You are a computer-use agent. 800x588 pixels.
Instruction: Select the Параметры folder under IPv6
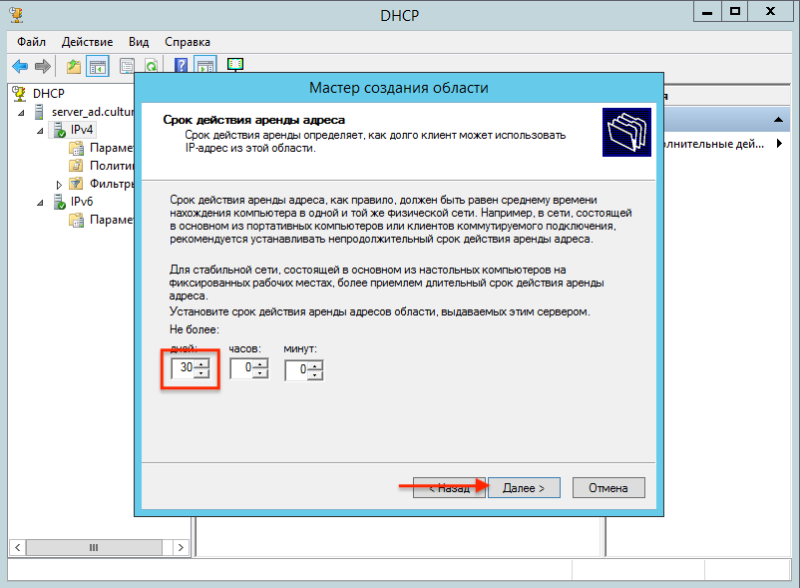[x=76, y=219]
